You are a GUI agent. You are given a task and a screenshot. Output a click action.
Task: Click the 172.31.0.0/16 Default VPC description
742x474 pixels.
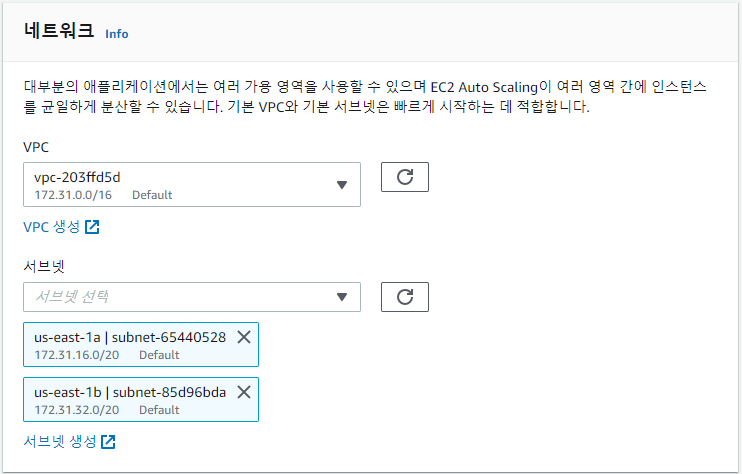103,195
